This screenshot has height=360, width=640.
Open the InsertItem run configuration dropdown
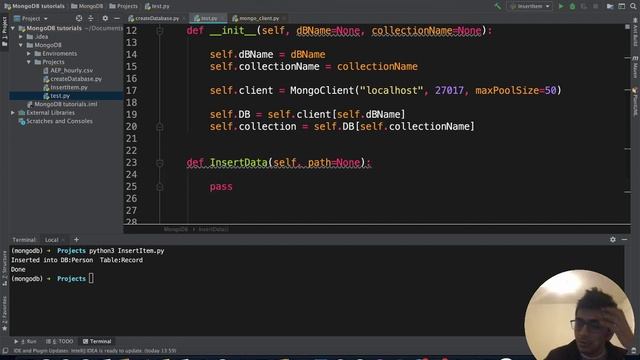(530, 6)
